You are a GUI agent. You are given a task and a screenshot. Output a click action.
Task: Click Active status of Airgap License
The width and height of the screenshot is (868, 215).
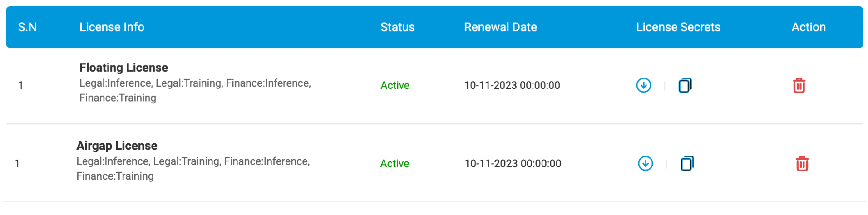tap(395, 163)
